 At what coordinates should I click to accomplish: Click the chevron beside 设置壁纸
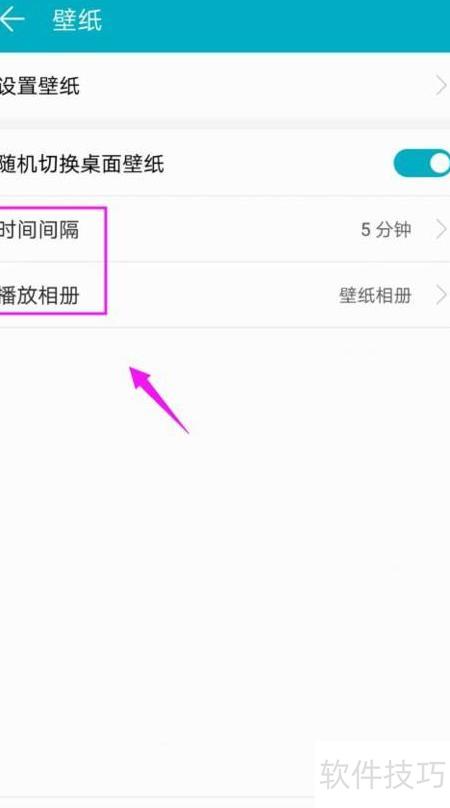click(441, 86)
